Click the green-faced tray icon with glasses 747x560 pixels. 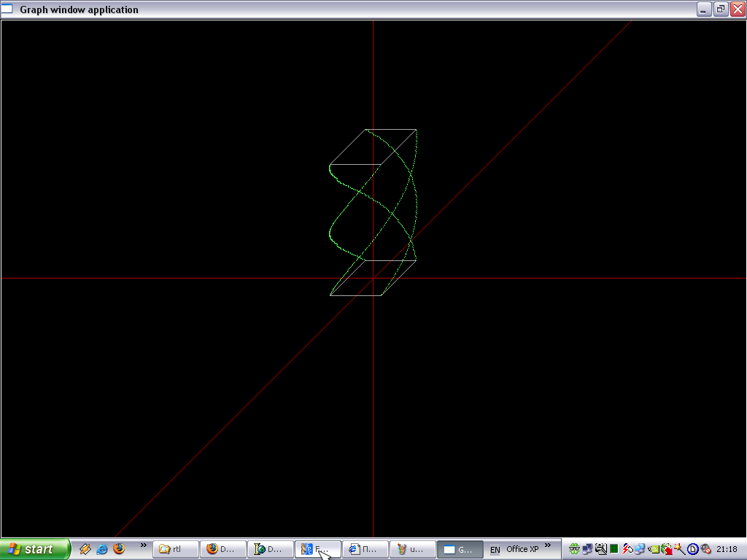click(x=575, y=549)
